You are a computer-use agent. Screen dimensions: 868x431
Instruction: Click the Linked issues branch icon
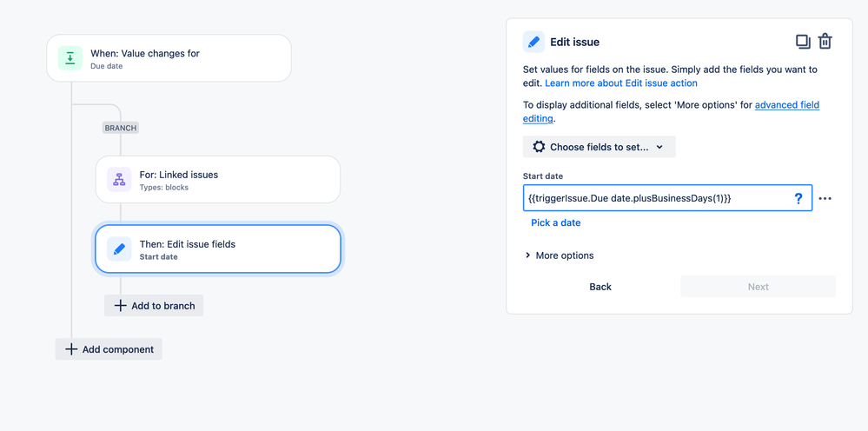click(x=119, y=180)
